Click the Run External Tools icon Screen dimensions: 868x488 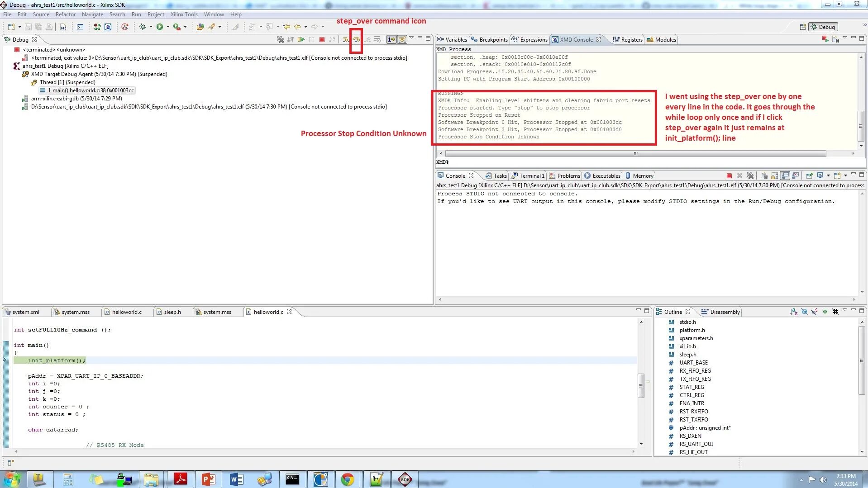pyautogui.click(x=177, y=27)
